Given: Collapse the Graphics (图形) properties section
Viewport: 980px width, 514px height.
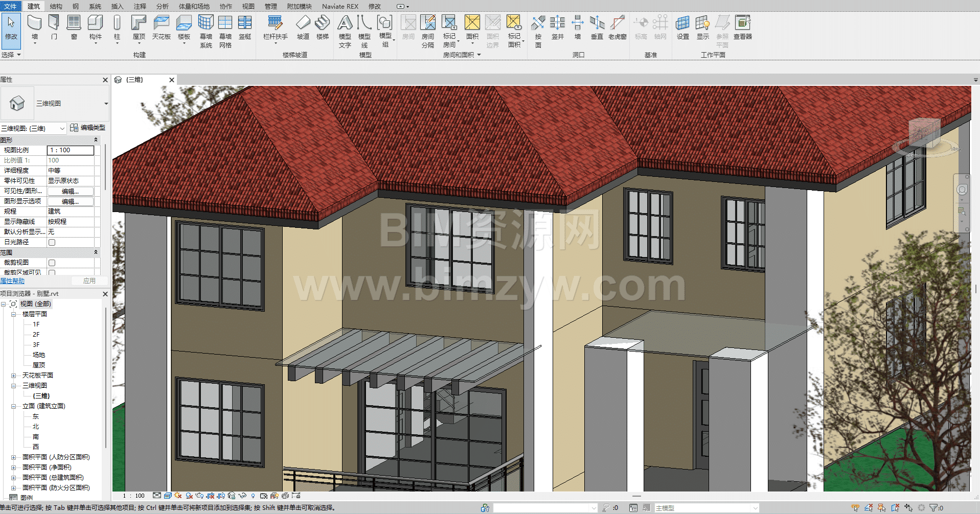Looking at the screenshot, I should (96, 139).
